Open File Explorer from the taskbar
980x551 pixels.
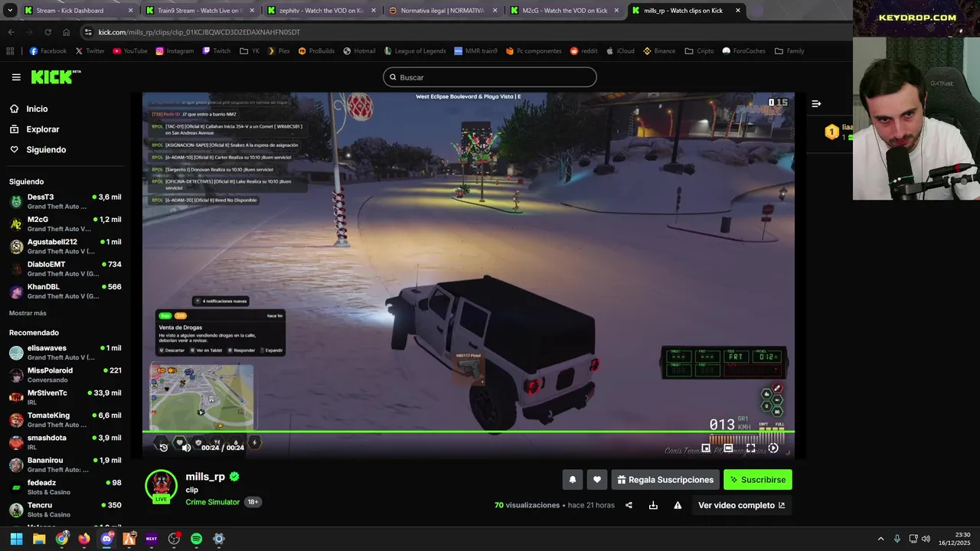(x=39, y=539)
